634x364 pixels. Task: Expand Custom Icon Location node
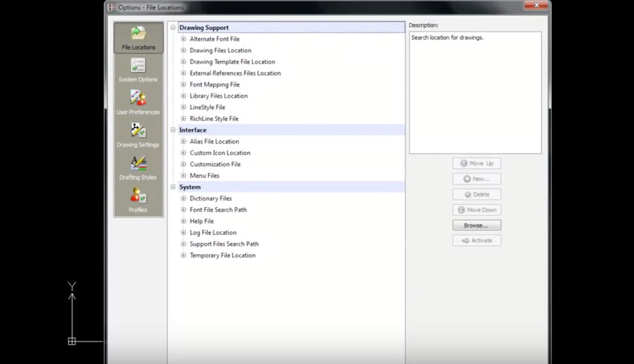(x=184, y=153)
